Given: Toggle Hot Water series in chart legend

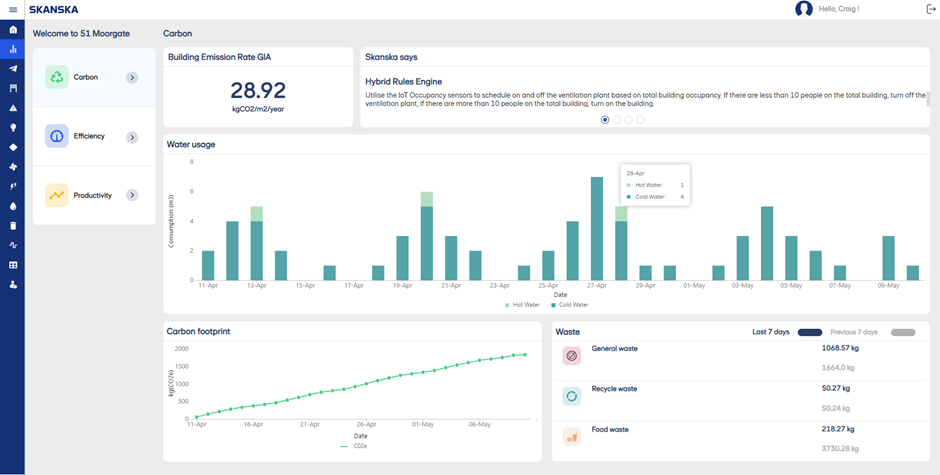Looking at the screenshot, I should (x=523, y=305).
